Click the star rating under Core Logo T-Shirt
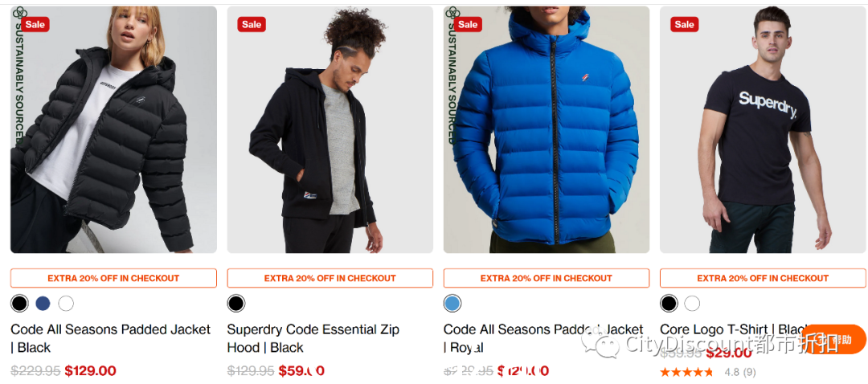Viewport: 868px width, 384px height. point(686,373)
